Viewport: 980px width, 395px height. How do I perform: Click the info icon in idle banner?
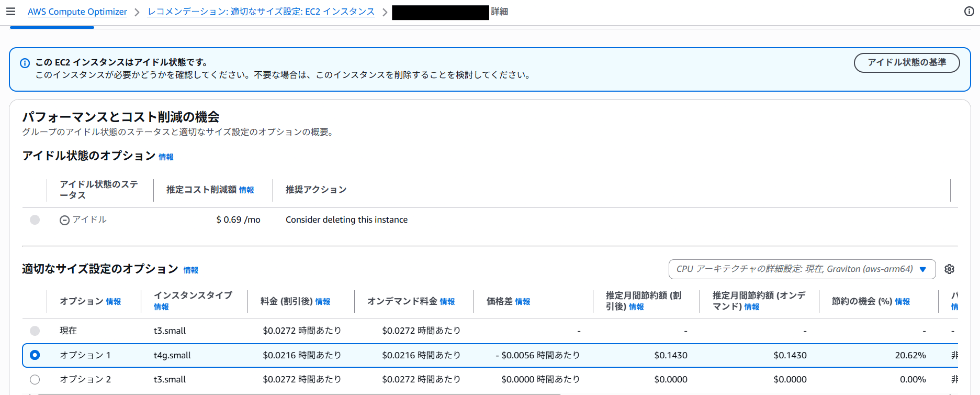[x=25, y=63]
